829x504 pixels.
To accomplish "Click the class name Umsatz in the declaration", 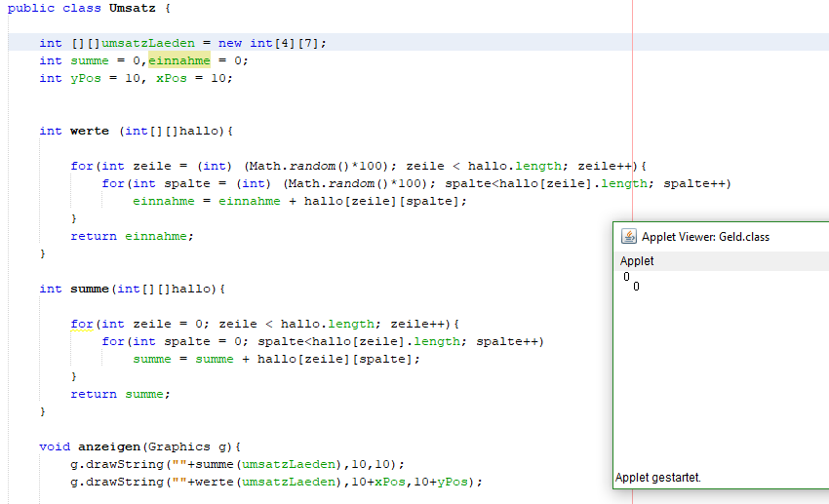I will (x=132, y=8).
